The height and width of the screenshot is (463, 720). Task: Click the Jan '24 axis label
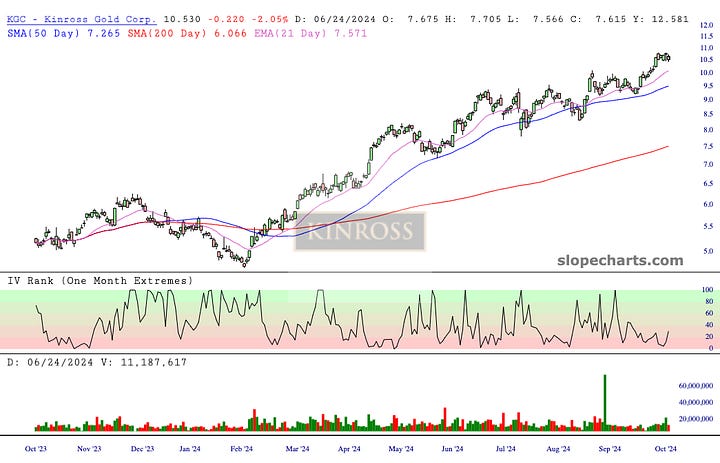tap(190, 449)
